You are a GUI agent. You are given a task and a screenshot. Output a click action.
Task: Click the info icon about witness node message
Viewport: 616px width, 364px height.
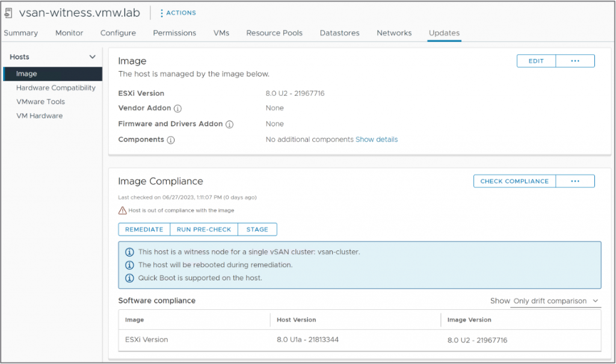(x=128, y=252)
